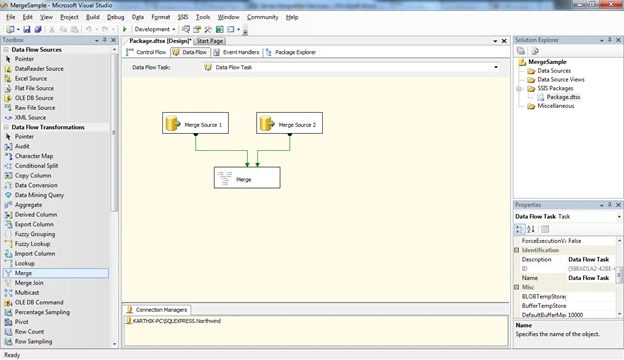The width and height of the screenshot is (624, 360).
Task: Click Alphabetical sort icon in Properties
Action: click(531, 229)
